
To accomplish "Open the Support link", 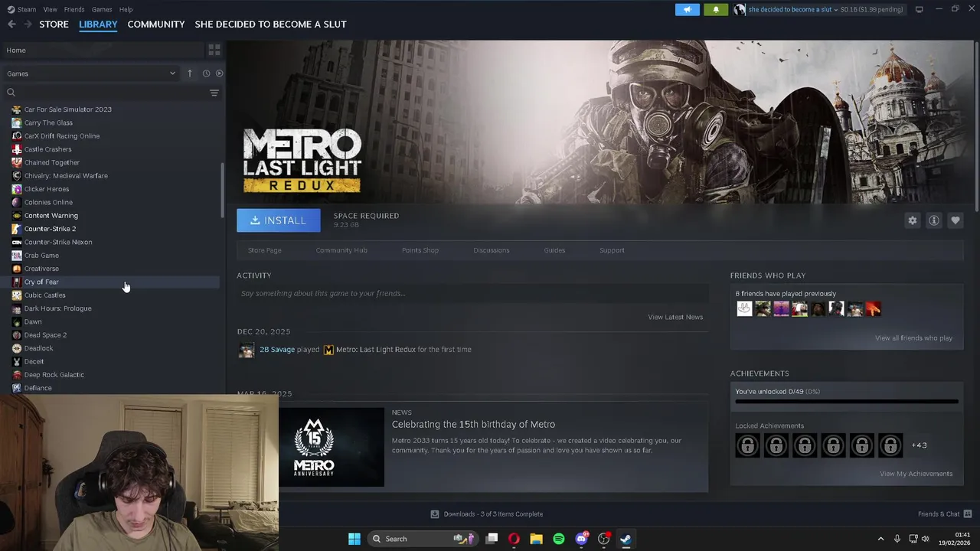I will click(x=612, y=250).
